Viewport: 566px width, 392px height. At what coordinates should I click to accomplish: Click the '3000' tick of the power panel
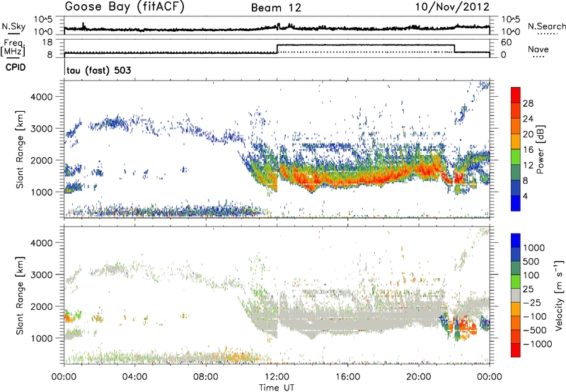coord(42,129)
